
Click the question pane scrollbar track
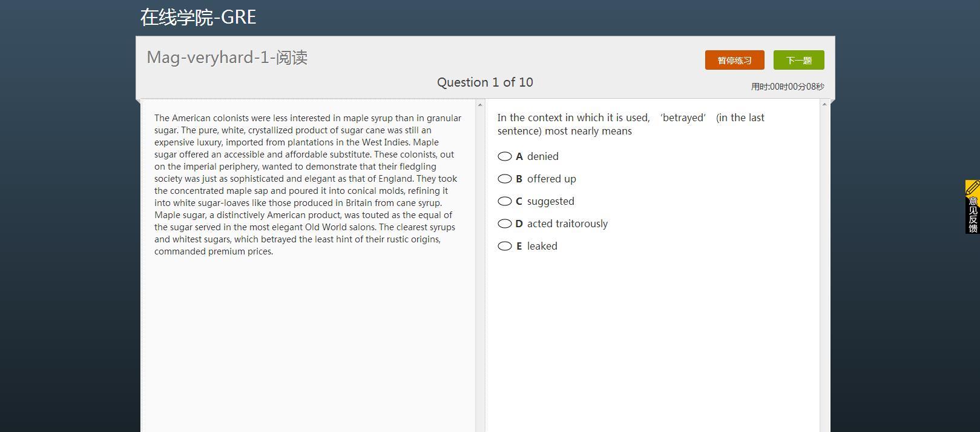[x=824, y=273]
